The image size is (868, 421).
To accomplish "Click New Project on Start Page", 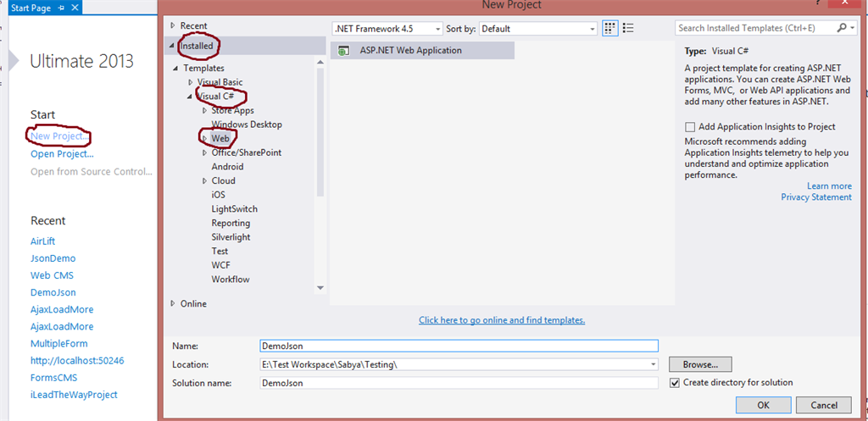I will tap(60, 136).
